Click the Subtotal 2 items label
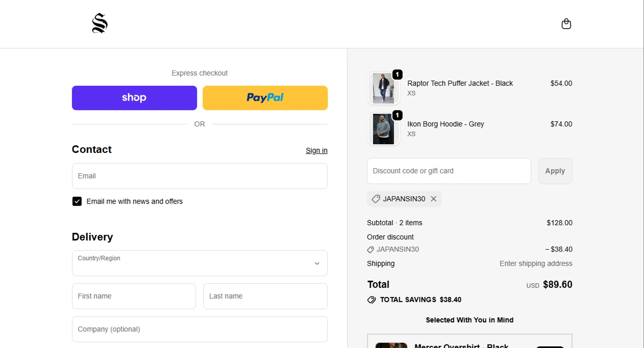 395,223
